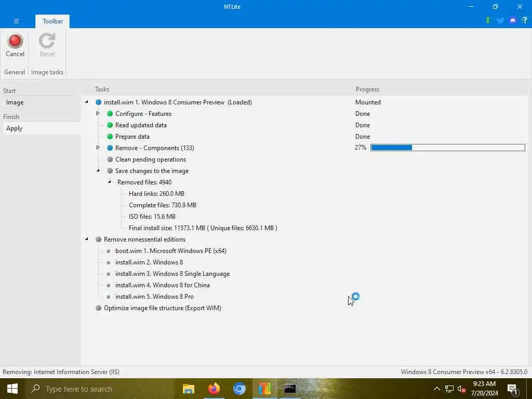The image size is (532, 399).
Task: Click the Reset arrow icon
Action: tap(47, 41)
